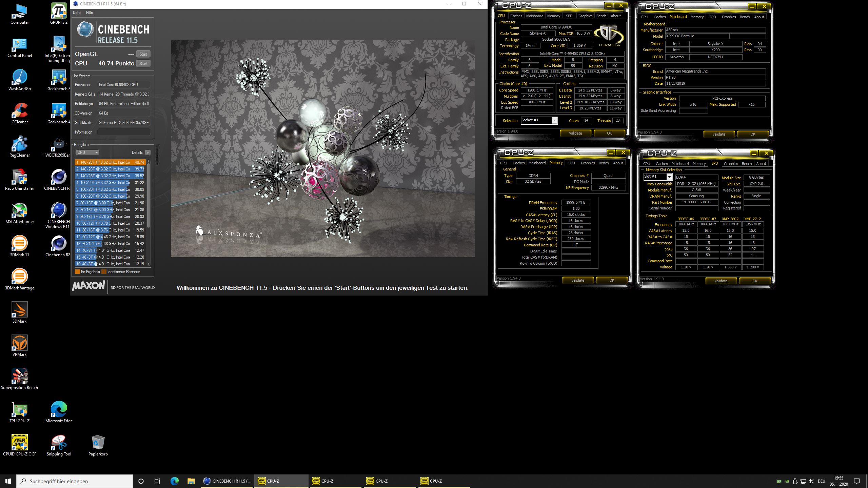The width and height of the screenshot is (868, 488).
Task: Launch CINEBENCH Windows R11 shortcut
Action: pos(59,216)
